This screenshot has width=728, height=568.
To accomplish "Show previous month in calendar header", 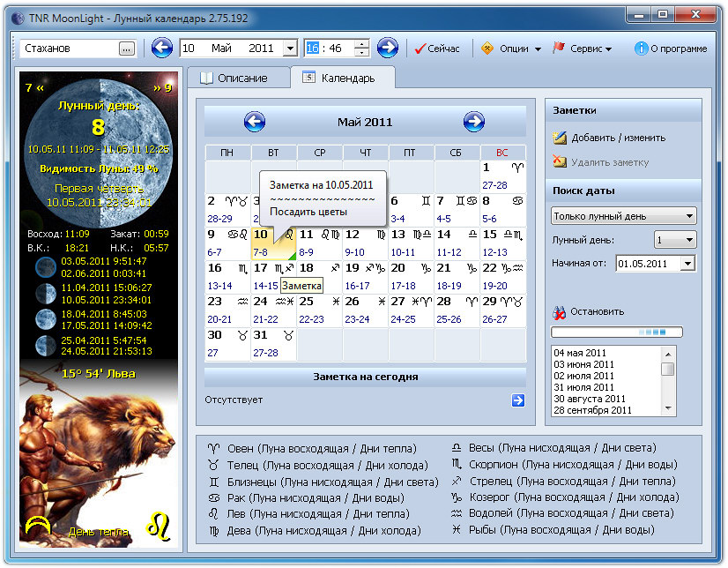I will 255,122.
